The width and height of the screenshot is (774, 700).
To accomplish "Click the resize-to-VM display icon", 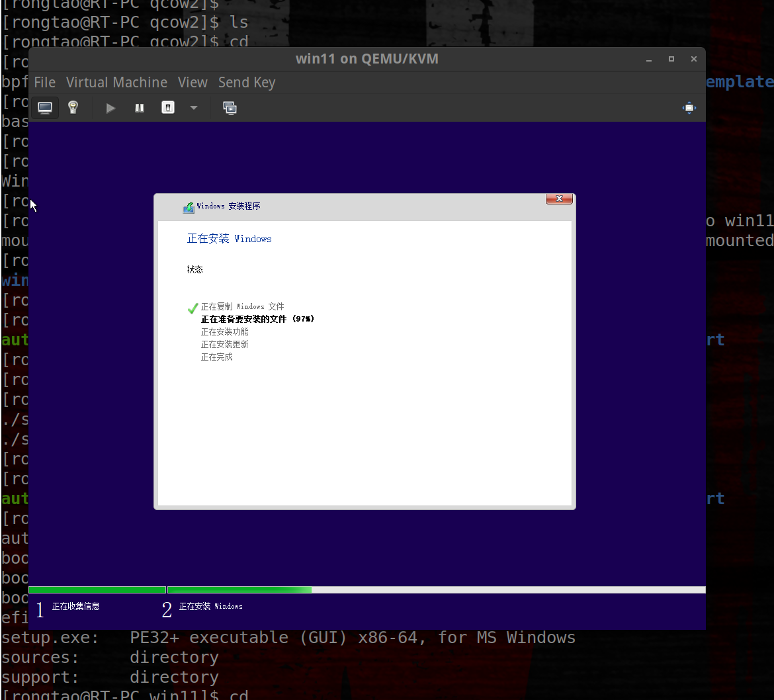I will 689,107.
